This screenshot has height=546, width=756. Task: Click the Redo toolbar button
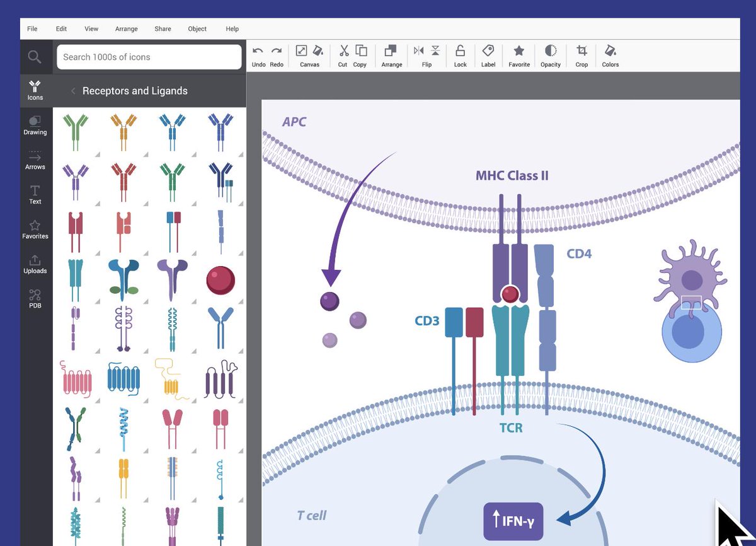pyautogui.click(x=277, y=55)
